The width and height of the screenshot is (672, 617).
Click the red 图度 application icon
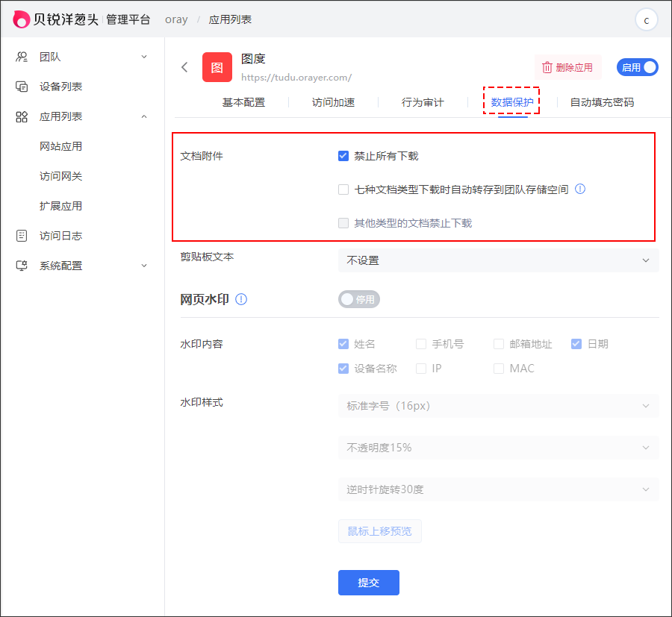[217, 67]
